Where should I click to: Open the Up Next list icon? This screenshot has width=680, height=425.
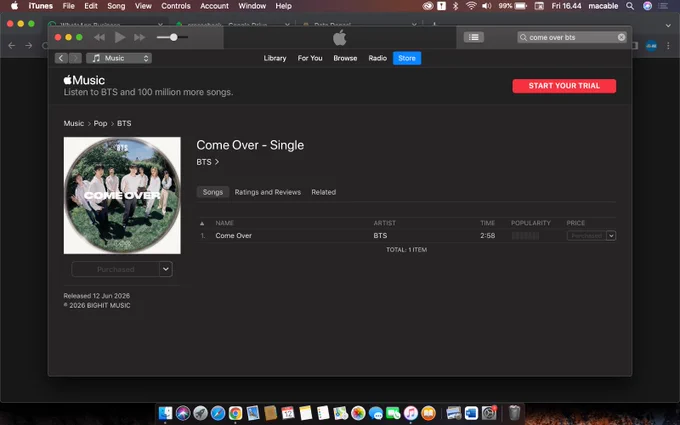474,37
